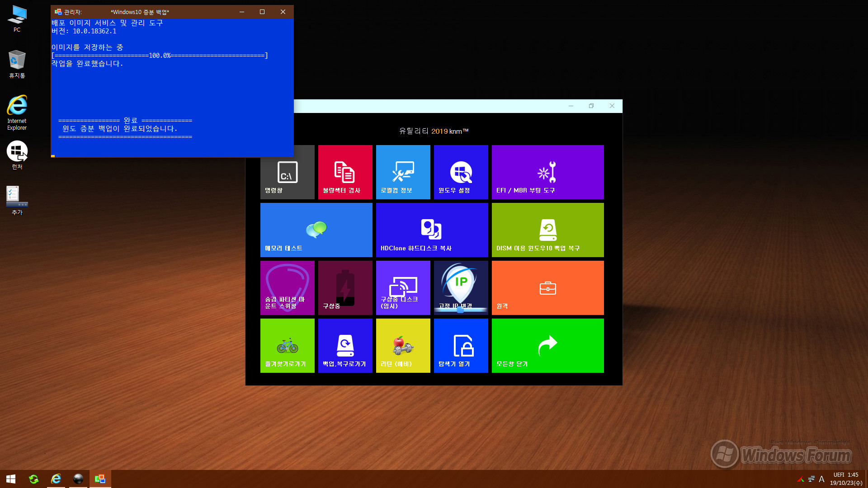Image resolution: width=868 pixels, height=488 pixels.
Task: Open 숨김 파티션 마운트 스위칭 tile
Action: click(287, 288)
